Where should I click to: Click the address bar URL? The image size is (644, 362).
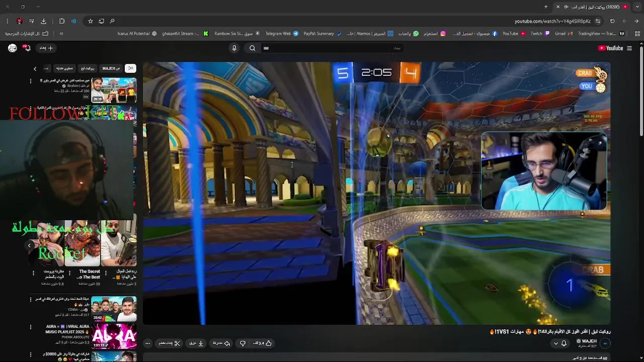tap(552, 21)
